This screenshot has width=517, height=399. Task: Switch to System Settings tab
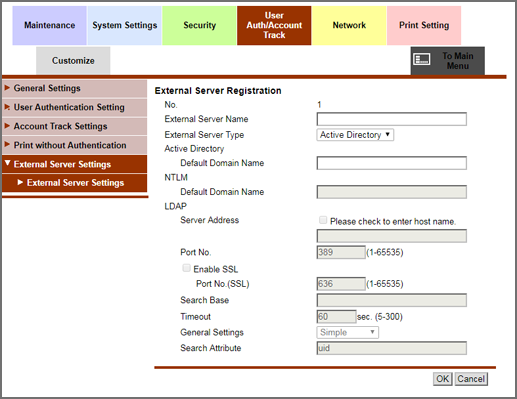125,25
